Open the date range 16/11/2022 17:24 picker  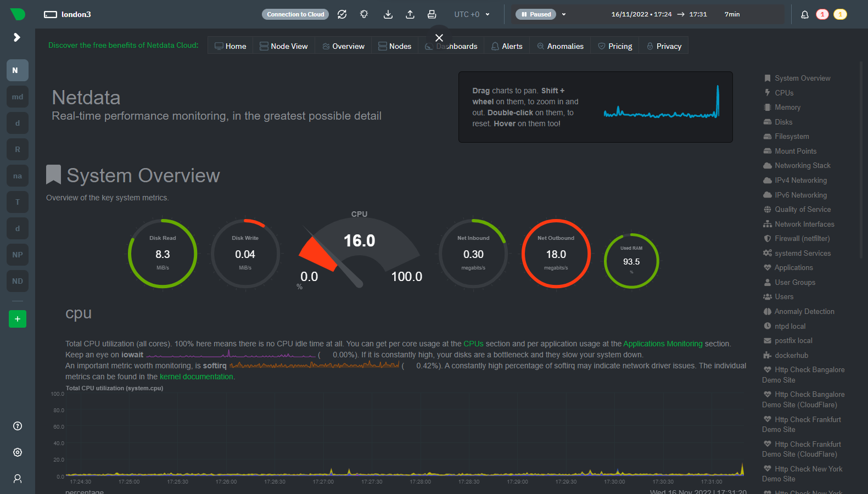[x=659, y=14]
